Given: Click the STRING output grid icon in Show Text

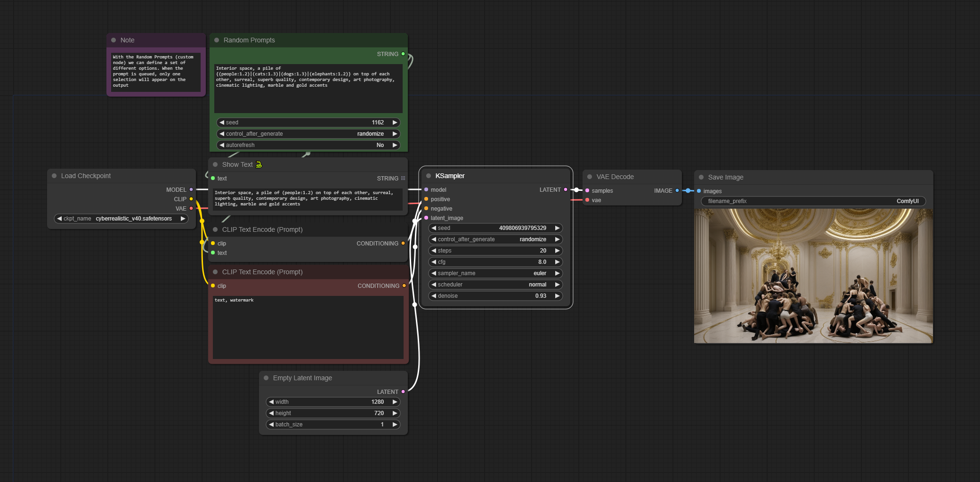Looking at the screenshot, I should (x=403, y=178).
